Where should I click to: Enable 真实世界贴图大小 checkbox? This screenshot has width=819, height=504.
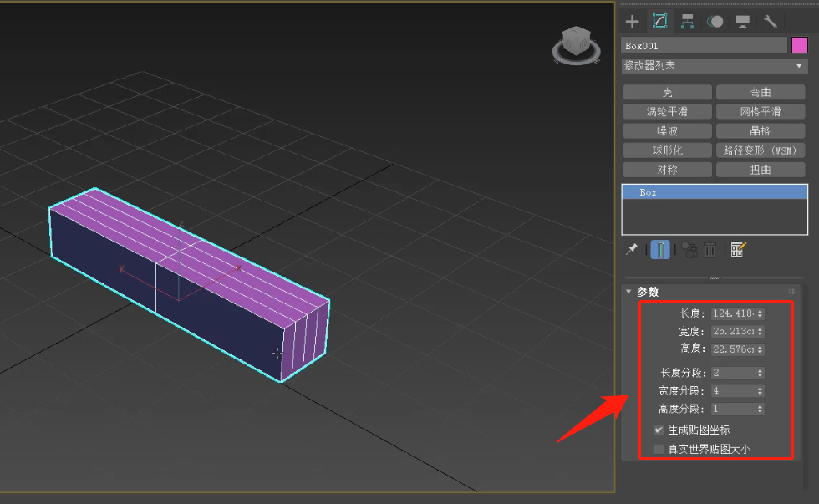(659, 449)
